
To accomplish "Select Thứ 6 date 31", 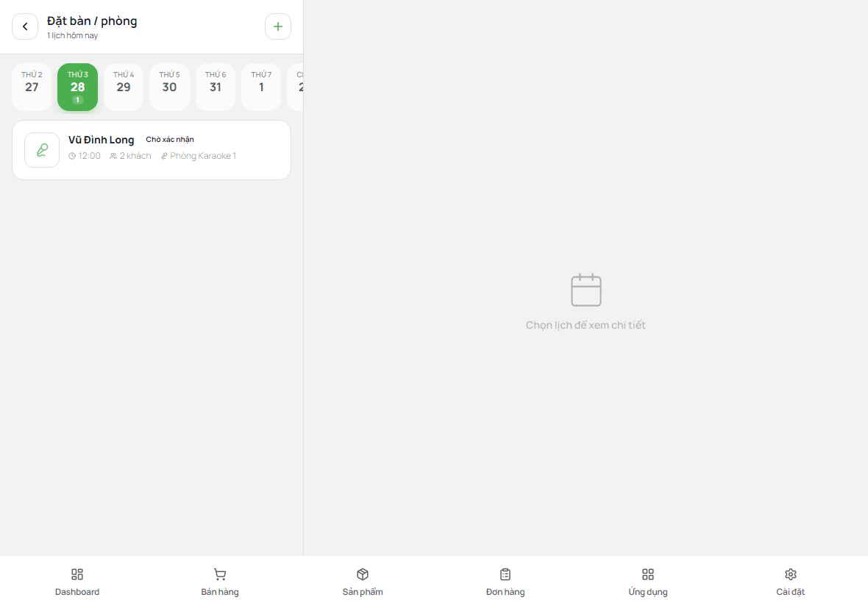I will tap(216, 88).
